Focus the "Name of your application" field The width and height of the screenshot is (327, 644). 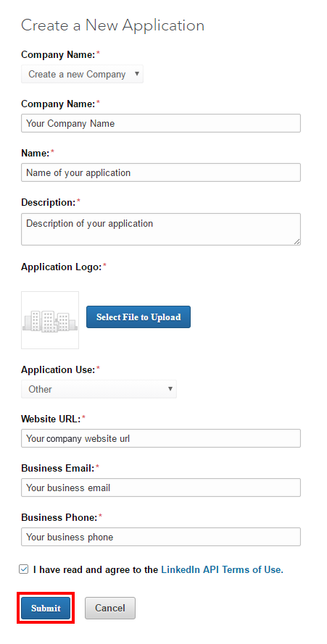[161, 172]
